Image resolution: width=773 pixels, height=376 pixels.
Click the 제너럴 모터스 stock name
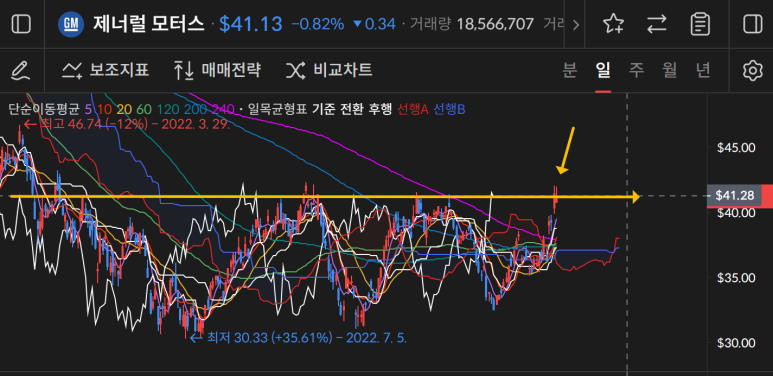[x=148, y=24]
